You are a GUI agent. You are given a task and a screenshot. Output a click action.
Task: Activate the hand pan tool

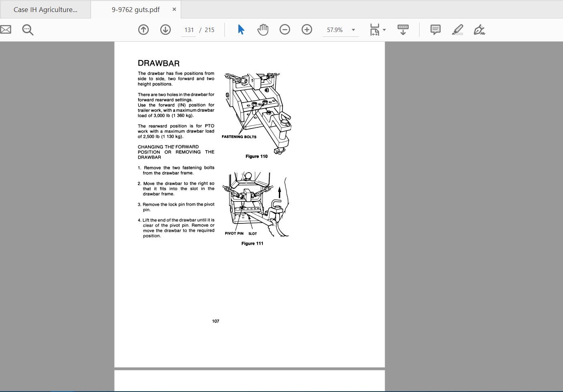point(263,30)
